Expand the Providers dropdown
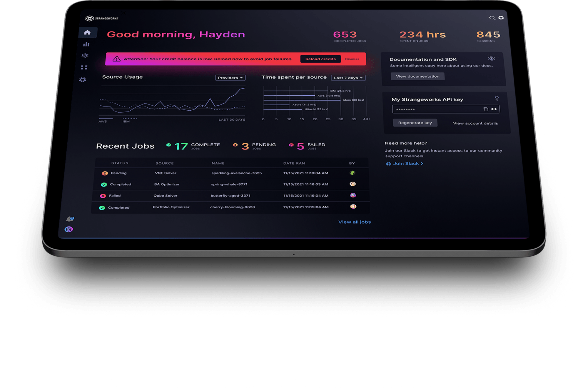This screenshot has width=588, height=389. 230,78
